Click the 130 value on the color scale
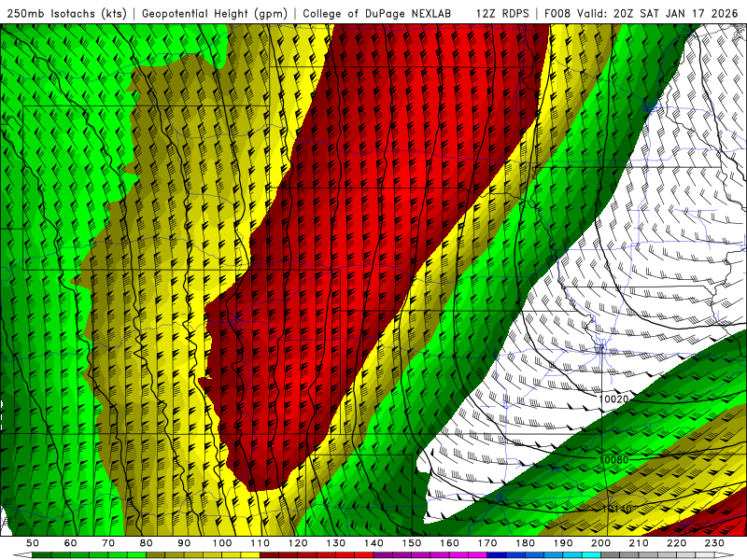 click(x=336, y=543)
